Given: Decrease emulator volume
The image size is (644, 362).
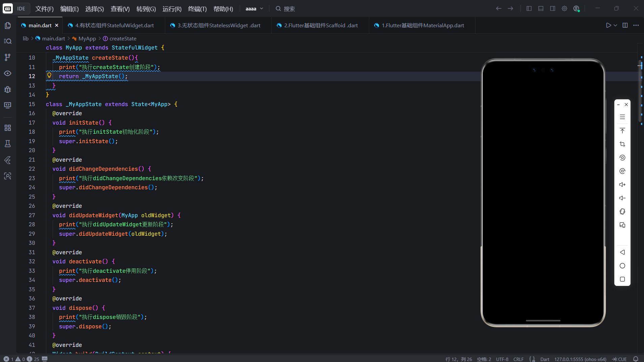Looking at the screenshot, I should click(622, 198).
